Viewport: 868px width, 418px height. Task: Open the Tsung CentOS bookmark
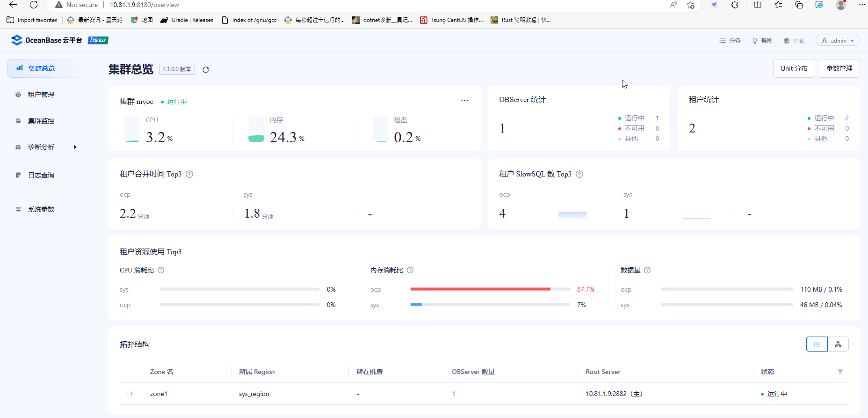coord(451,20)
